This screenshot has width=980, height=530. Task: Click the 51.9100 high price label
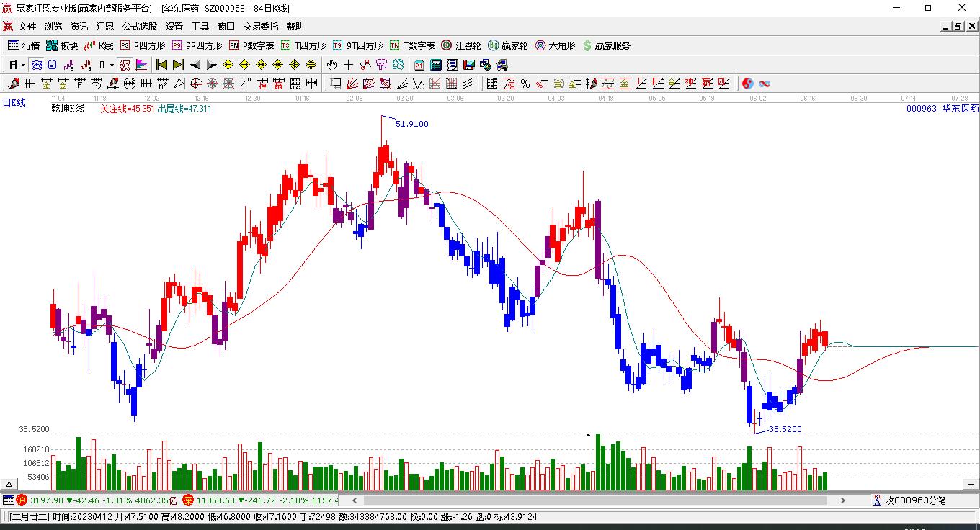[412, 124]
